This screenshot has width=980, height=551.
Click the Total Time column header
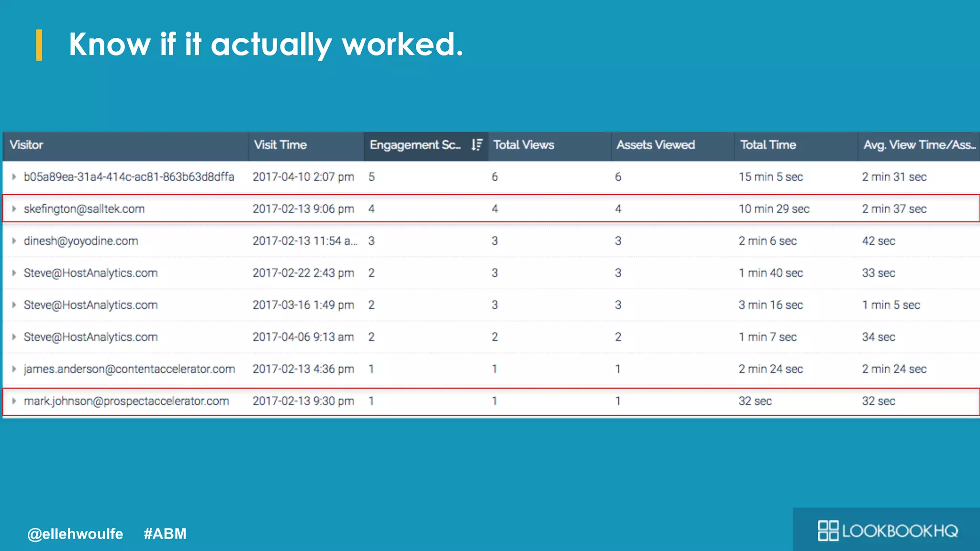[x=768, y=145]
